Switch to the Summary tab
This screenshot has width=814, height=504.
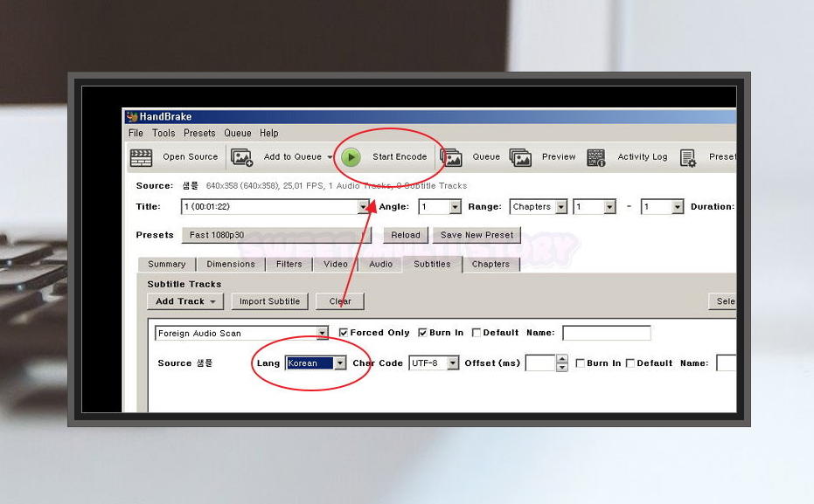[x=167, y=264]
